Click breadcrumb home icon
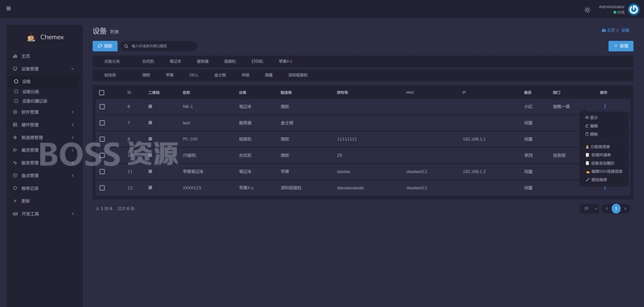The width and height of the screenshot is (644, 307). pos(603,31)
